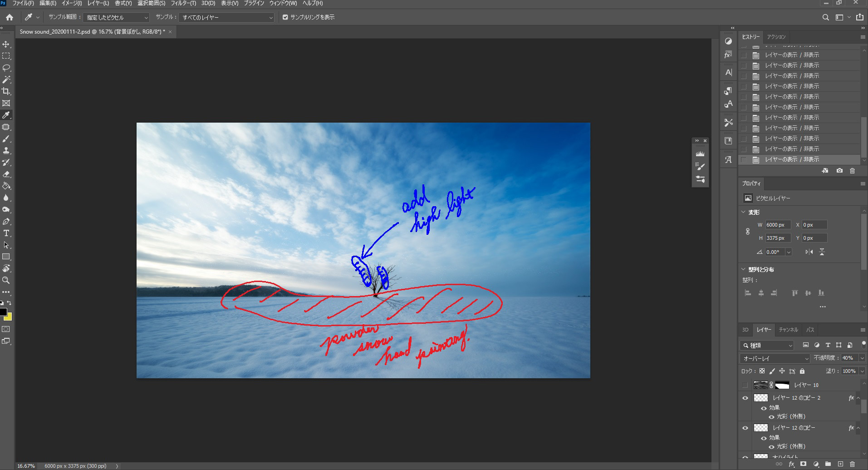Select the Horizontal Type tool
This screenshot has height=470, width=868.
coord(6,233)
